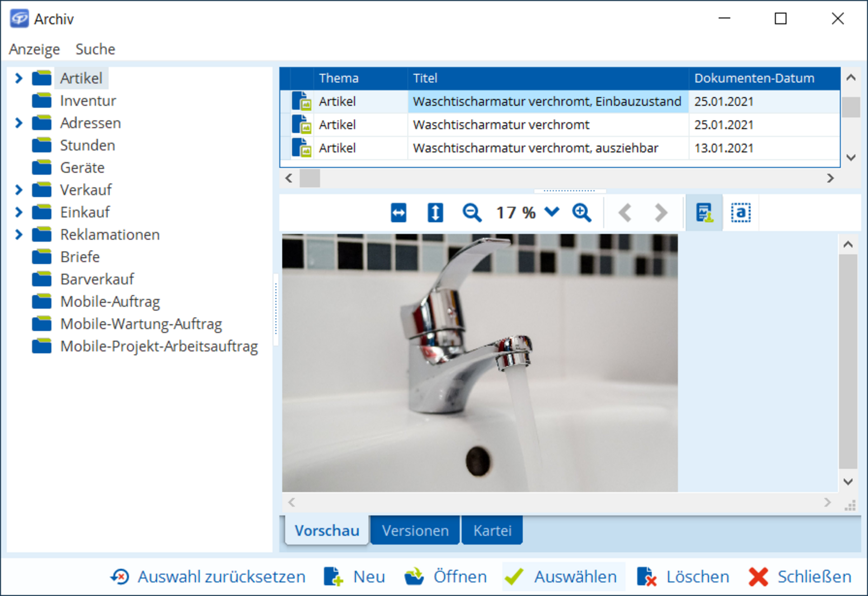Click the fit-to-width icon in preview toolbar
The height and width of the screenshot is (596, 868).
(x=398, y=213)
